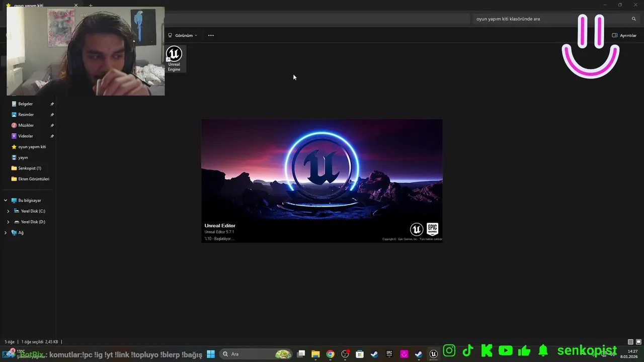Launch Google Chrome from the taskbar

pyautogui.click(x=330, y=354)
